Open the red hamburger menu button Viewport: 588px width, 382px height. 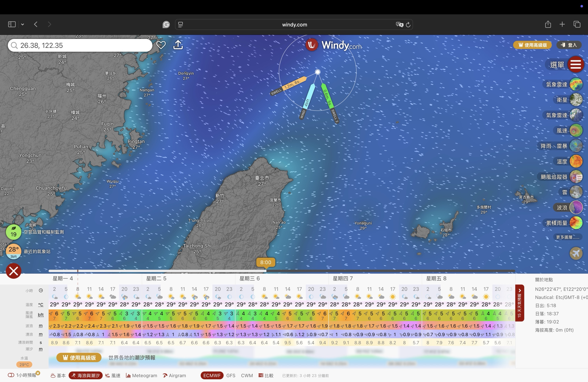click(x=575, y=64)
